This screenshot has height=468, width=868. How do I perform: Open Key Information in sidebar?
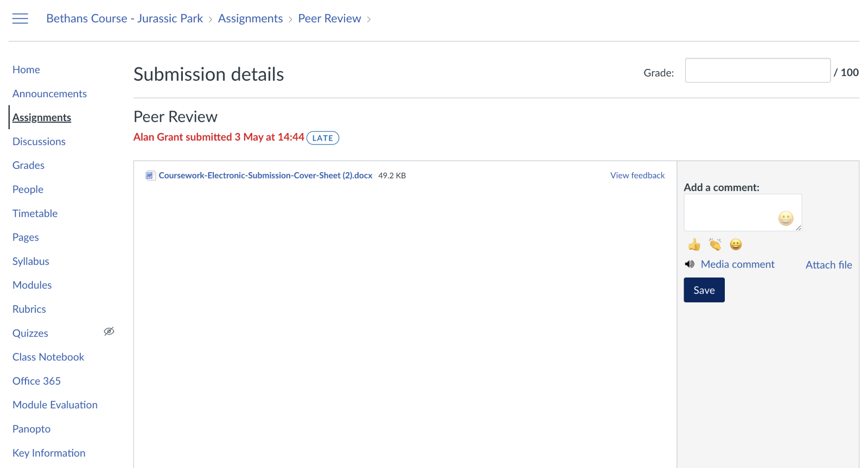pyautogui.click(x=49, y=453)
